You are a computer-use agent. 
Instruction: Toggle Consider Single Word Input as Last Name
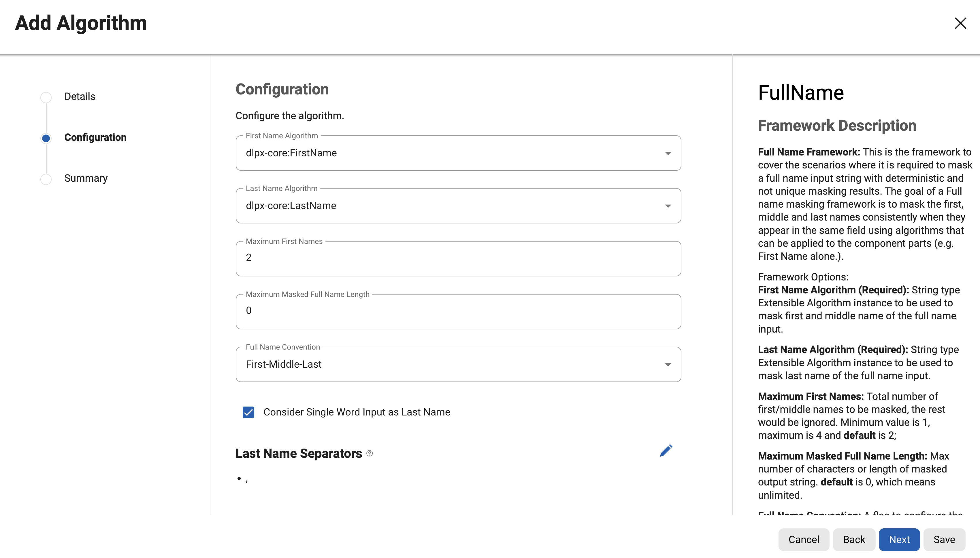248,412
